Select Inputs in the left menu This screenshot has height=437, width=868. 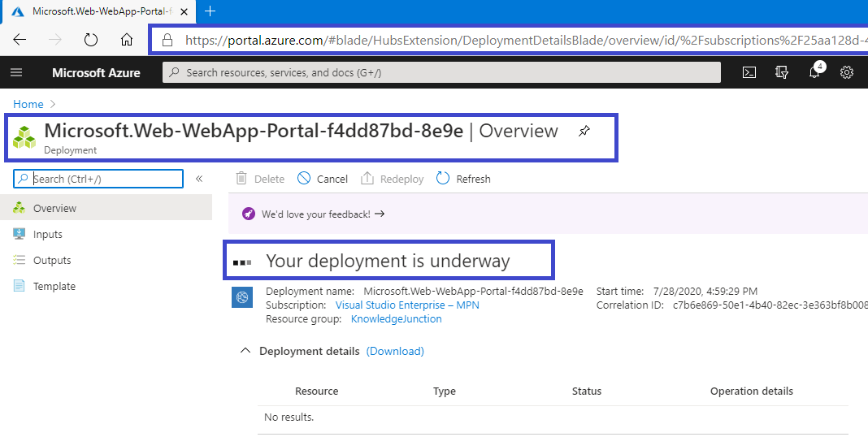coord(106,234)
